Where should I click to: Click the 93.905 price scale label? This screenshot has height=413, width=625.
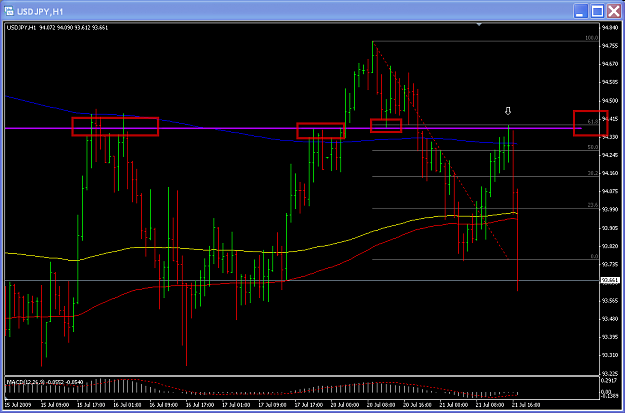pyautogui.click(x=610, y=228)
